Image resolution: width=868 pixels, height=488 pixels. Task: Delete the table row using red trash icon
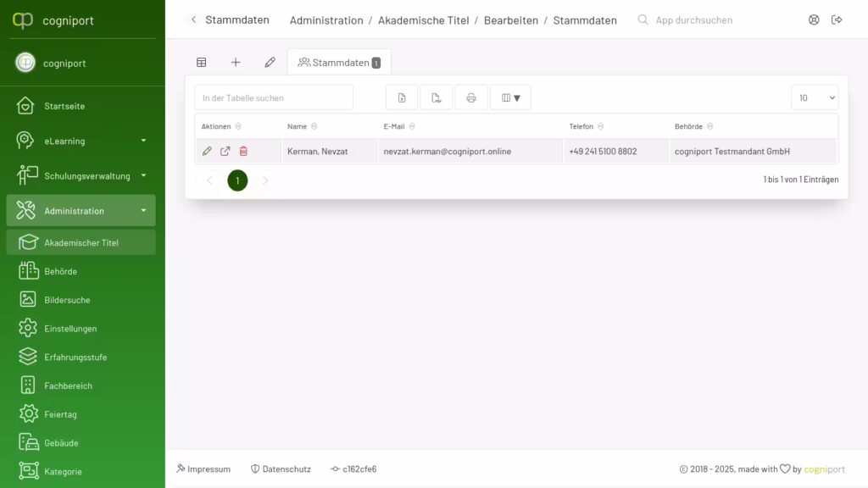pos(243,150)
